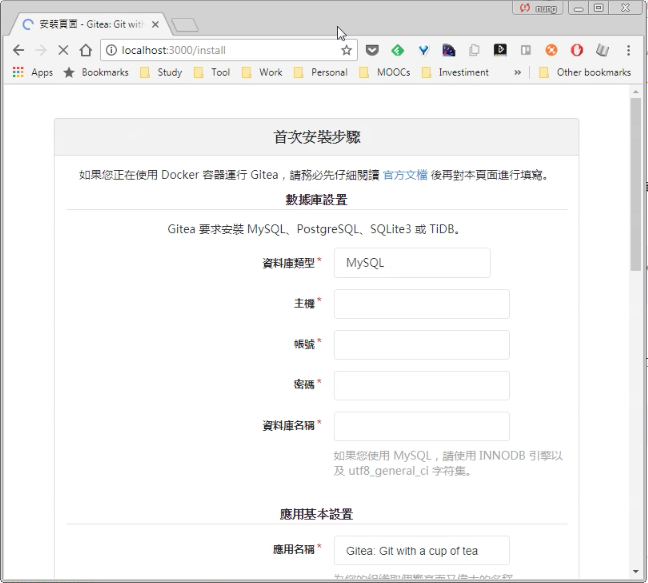The image size is (648, 583).
Task: Open the Pocket extension icon
Action: 372,50
